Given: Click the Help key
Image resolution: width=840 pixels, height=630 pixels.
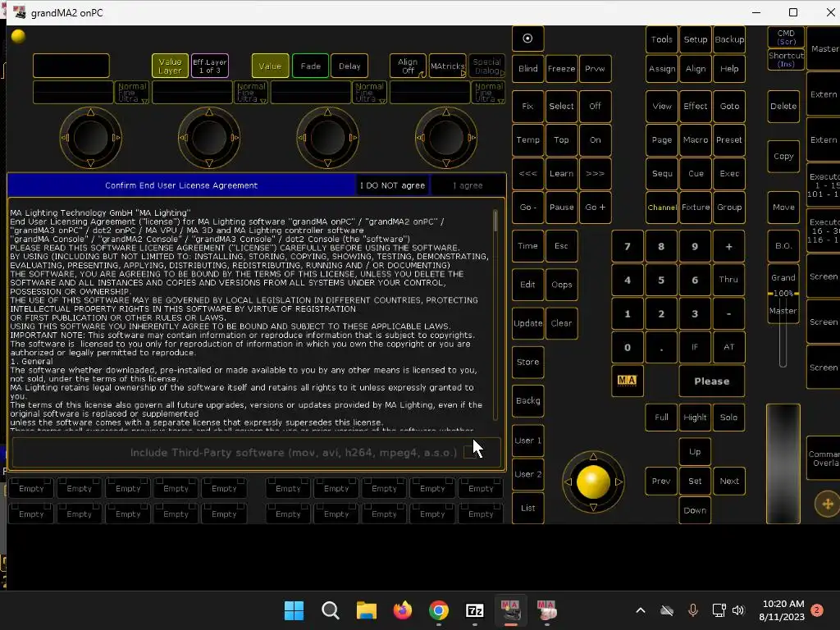Looking at the screenshot, I should tap(729, 69).
